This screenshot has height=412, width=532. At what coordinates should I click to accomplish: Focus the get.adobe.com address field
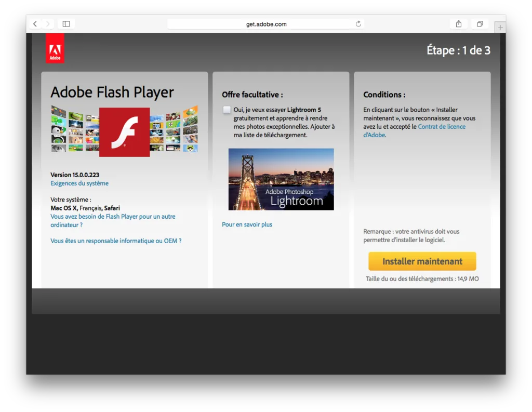[266, 24]
